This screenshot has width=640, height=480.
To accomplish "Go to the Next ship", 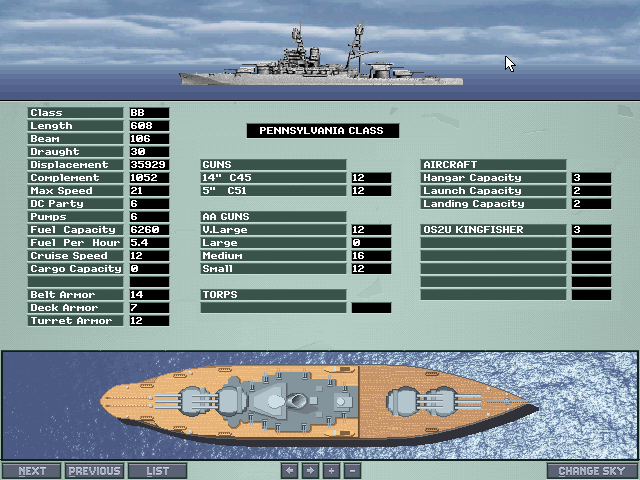I will (x=32, y=471).
